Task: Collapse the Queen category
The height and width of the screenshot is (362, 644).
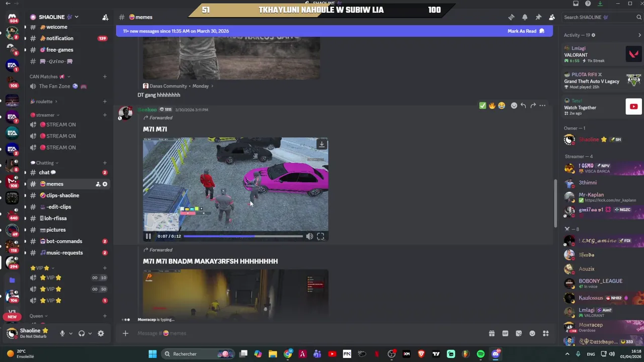Action: (39, 316)
